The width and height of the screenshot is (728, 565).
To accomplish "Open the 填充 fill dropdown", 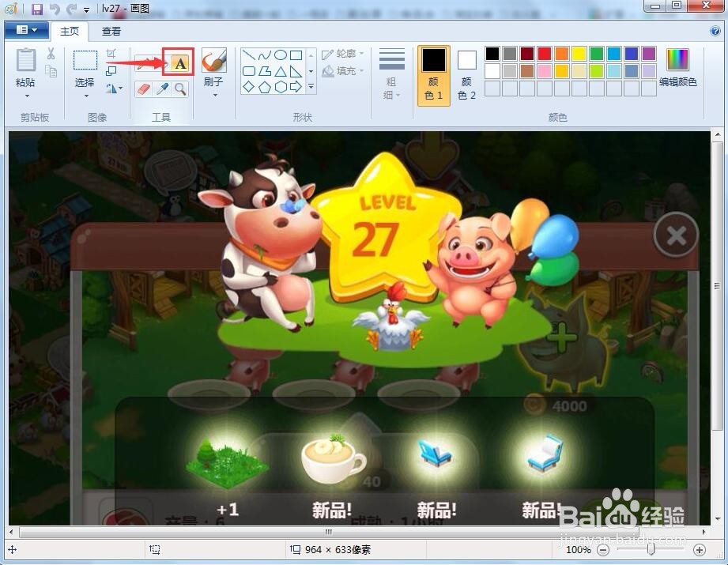I will [342, 71].
